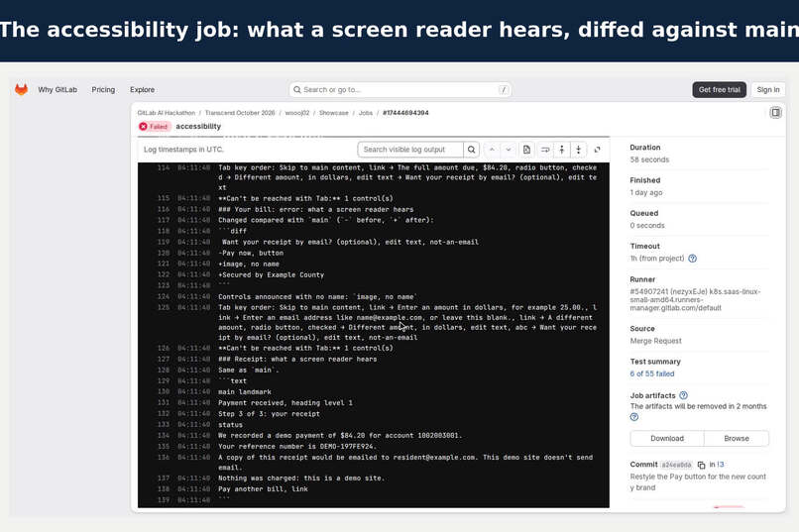
Task: Toggle log line wrapping icon
Action: pos(544,150)
